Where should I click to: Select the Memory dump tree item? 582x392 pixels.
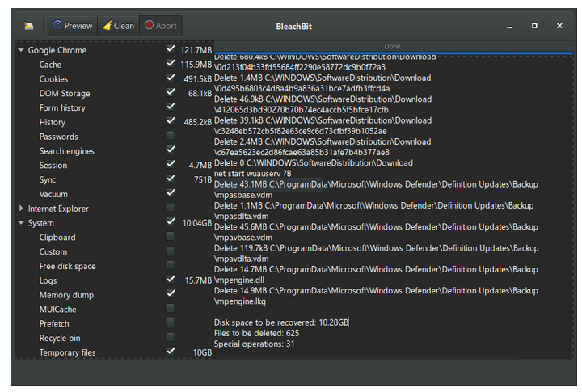tap(66, 295)
